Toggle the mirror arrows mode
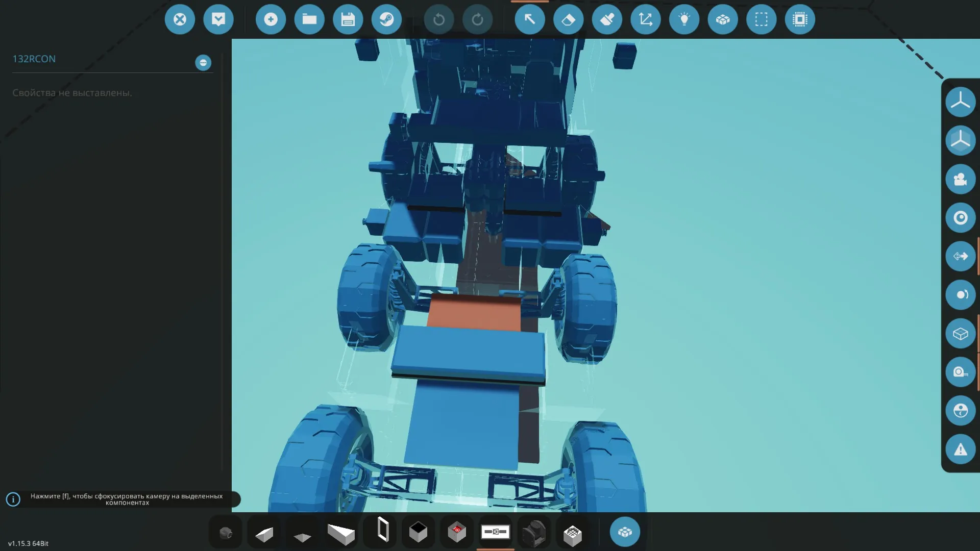980x551 pixels. 960,256
